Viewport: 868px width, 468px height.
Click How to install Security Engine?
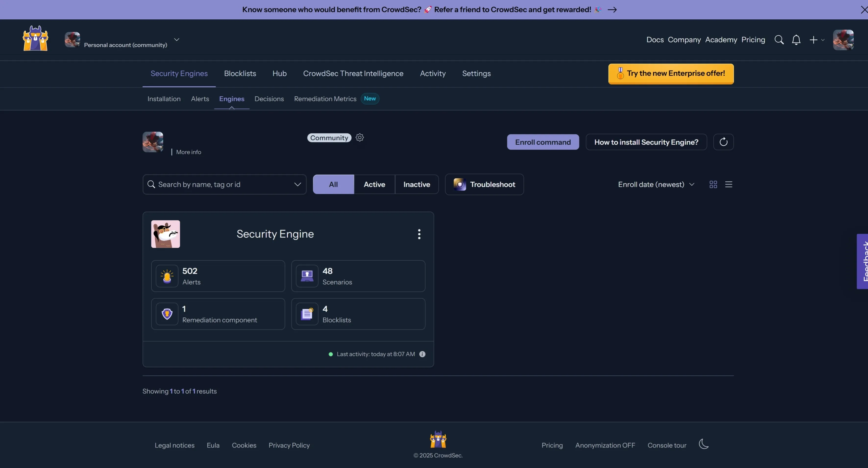[x=646, y=142]
